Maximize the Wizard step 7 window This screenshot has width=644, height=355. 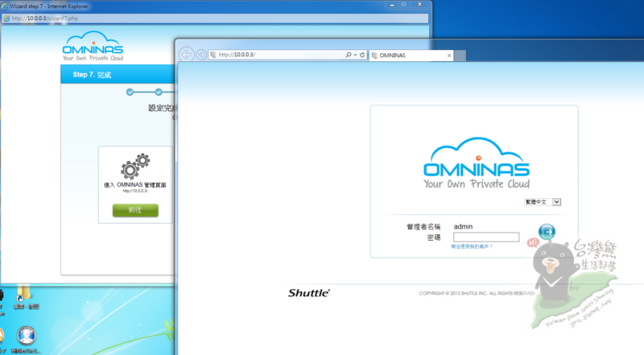(x=404, y=5)
